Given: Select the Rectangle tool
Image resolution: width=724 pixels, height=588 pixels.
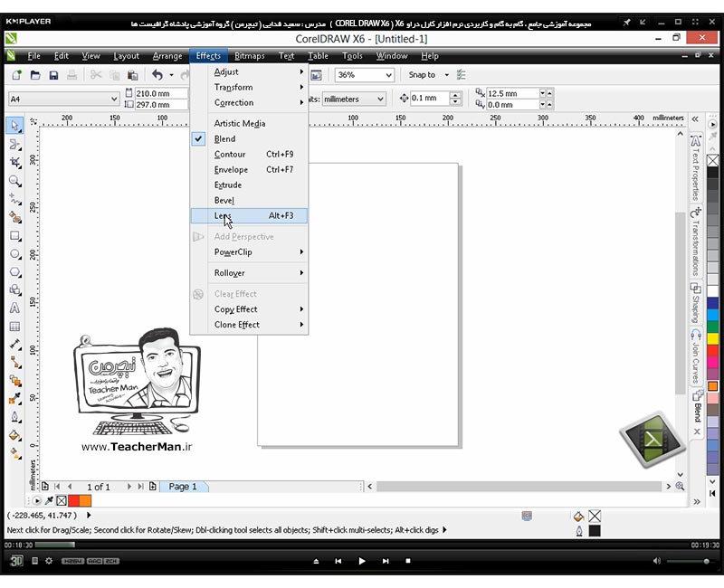Looking at the screenshot, I should pyautogui.click(x=14, y=236).
